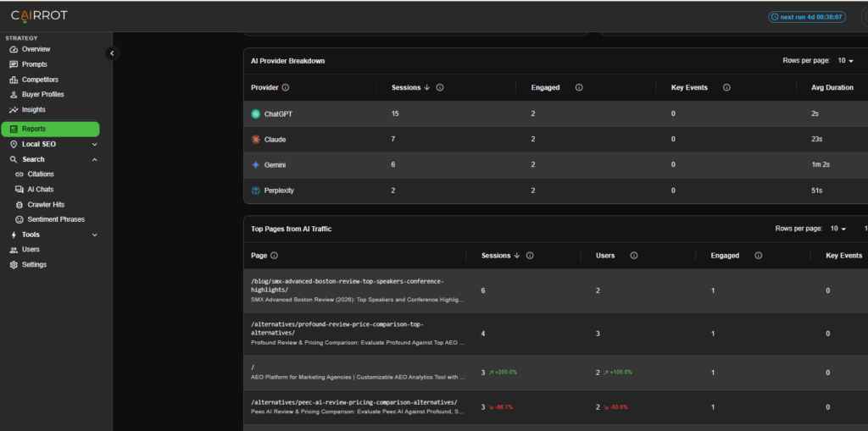Select the Claude provider row
This screenshot has width=868, height=431.
(556, 140)
